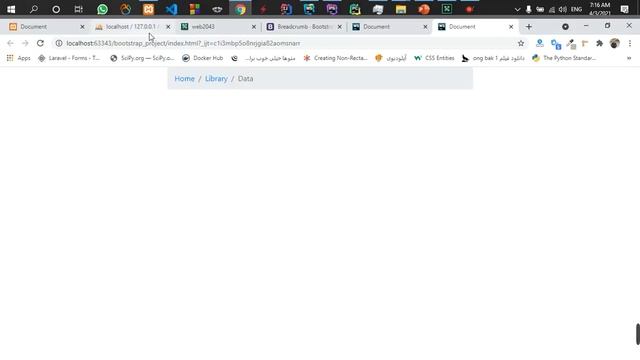Viewport: 640px width, 360px height.
Task: Go forward in browser history
Action: coord(25,43)
